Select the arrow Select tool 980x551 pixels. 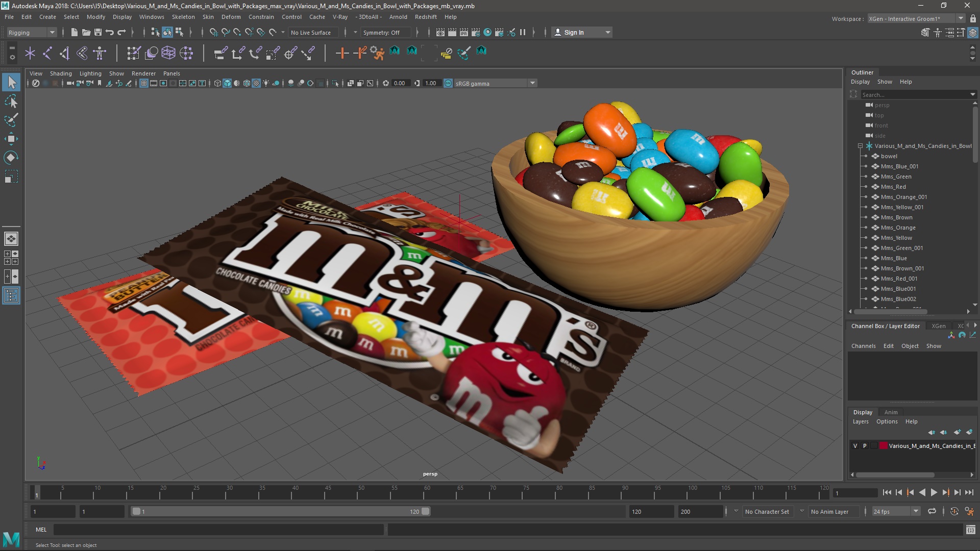[x=11, y=82]
